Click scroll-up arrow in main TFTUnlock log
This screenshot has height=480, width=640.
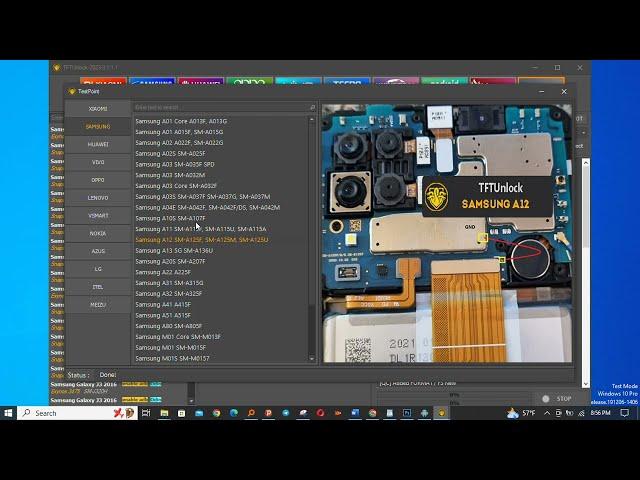tap(586, 162)
